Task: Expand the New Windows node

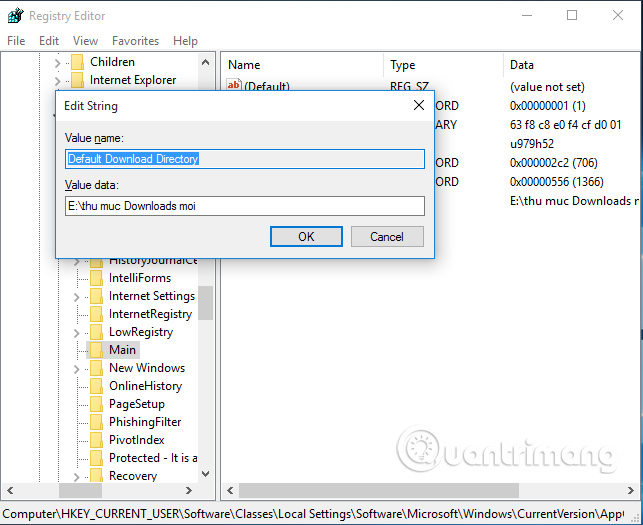Action: tap(76, 369)
